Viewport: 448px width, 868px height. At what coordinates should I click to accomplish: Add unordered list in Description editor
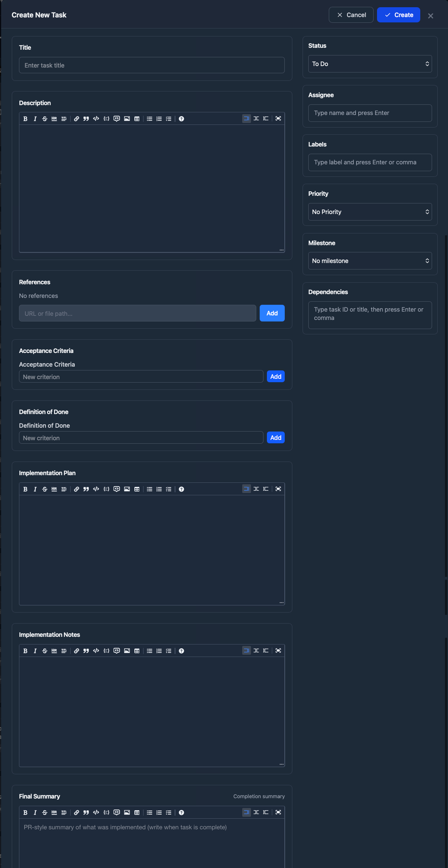(150, 119)
